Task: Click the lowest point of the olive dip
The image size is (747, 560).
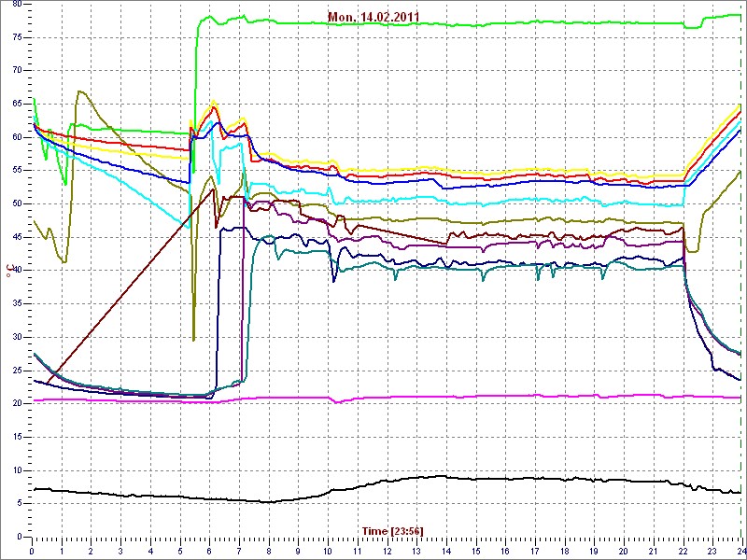Action: [x=193, y=341]
